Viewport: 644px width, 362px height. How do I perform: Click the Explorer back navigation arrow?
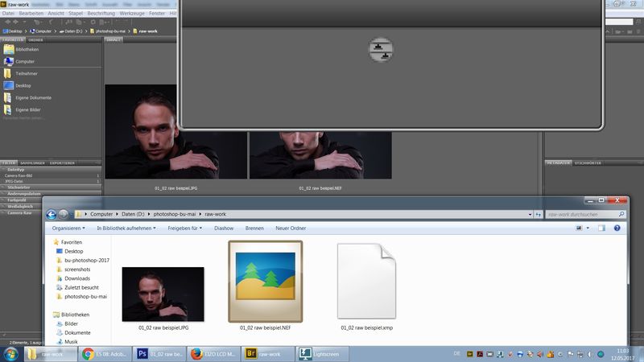tap(52, 214)
